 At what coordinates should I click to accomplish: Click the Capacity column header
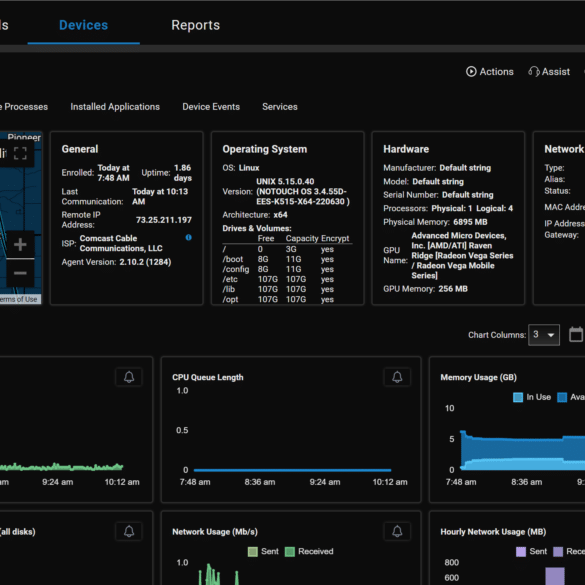click(x=302, y=238)
